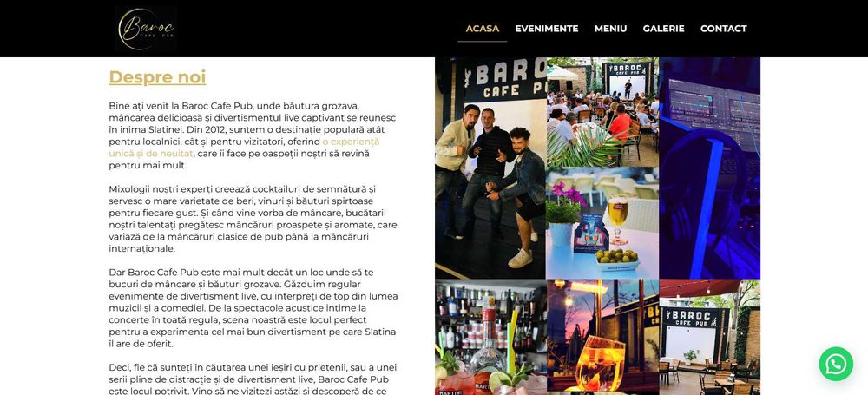Click the Despre noi heading link

pos(157,77)
